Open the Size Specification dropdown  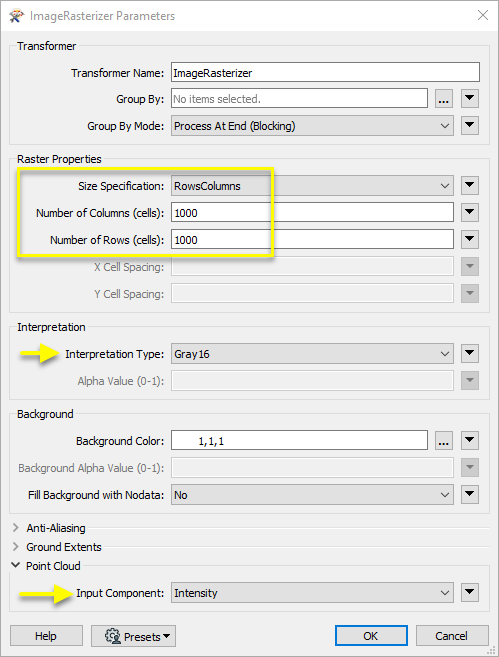tap(312, 186)
